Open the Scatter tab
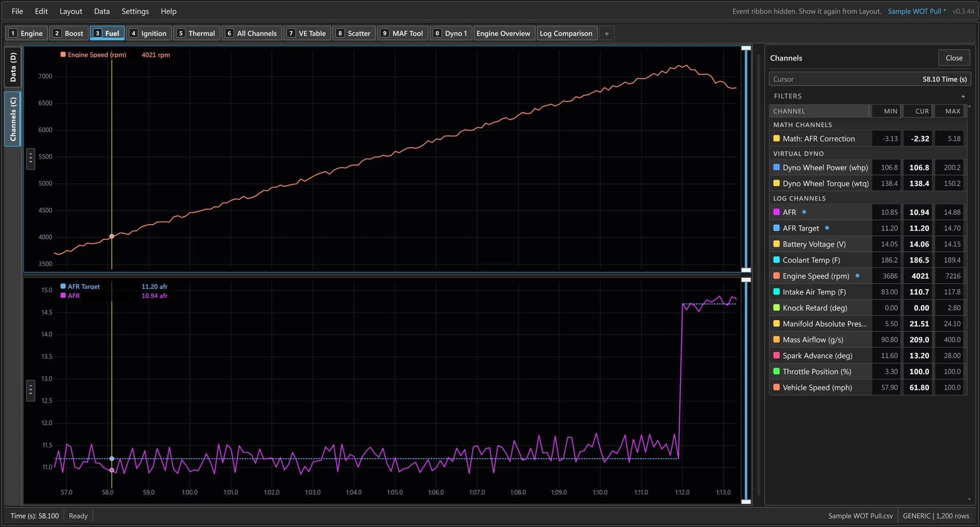The image size is (980, 527). pos(354,33)
